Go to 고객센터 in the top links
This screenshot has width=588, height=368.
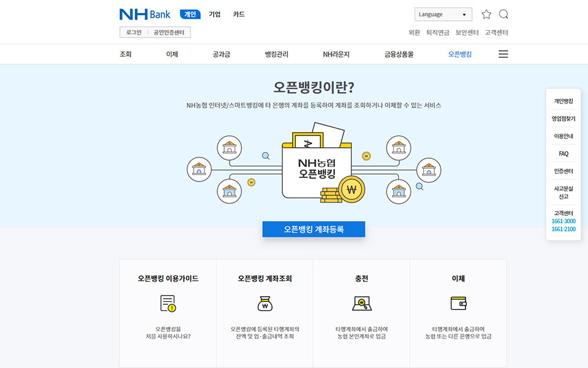pos(496,33)
